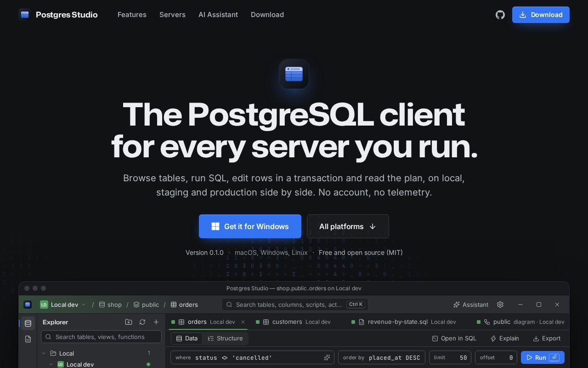Open the scripts file icon in the sidebar
The width and height of the screenshot is (588, 368).
point(28,339)
